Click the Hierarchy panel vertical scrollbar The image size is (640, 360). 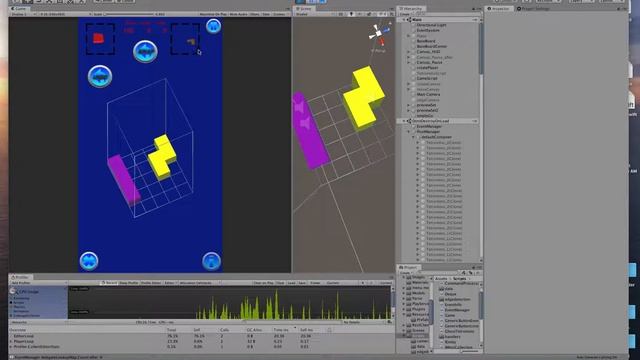(x=481, y=49)
